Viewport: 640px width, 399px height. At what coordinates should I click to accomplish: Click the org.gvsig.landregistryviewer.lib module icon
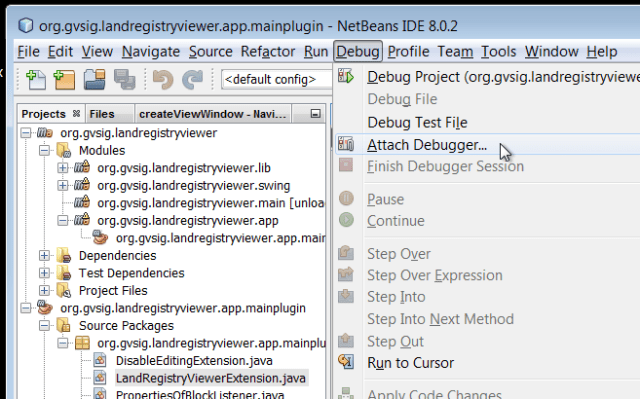pyautogui.click(x=82, y=167)
